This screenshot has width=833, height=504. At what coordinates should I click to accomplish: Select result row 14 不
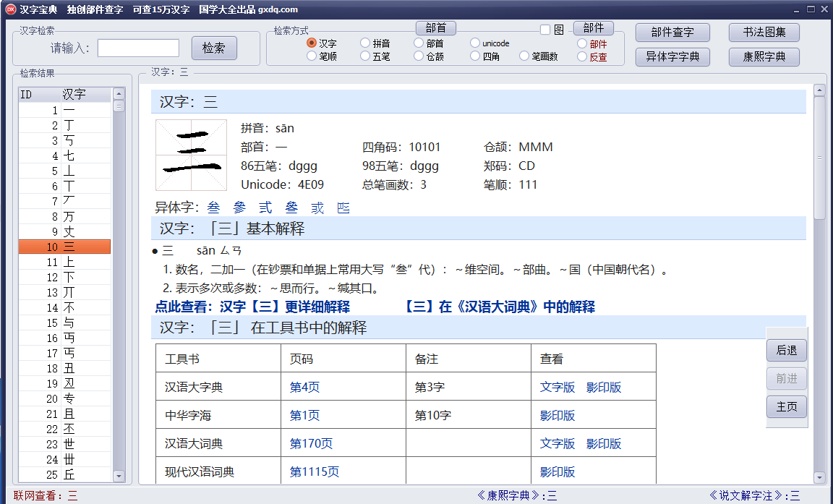pos(65,308)
